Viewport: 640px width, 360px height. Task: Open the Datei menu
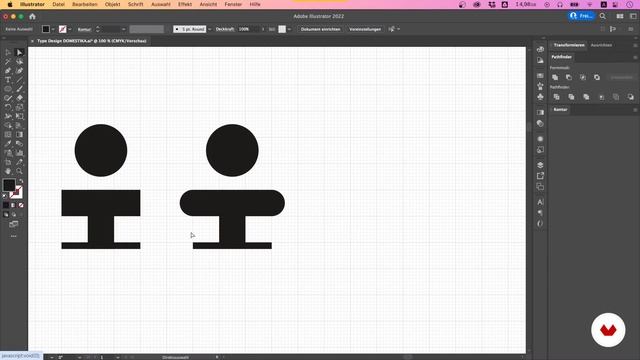[58, 4]
